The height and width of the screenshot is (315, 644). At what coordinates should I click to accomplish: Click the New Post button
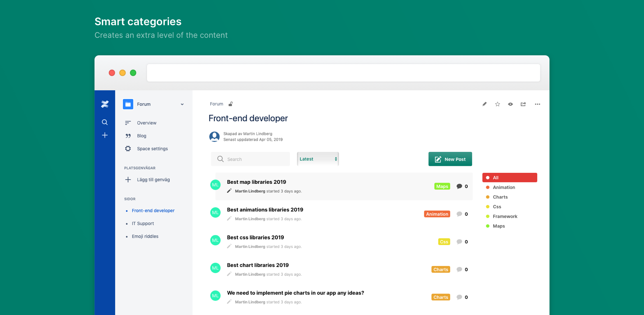coord(450,159)
